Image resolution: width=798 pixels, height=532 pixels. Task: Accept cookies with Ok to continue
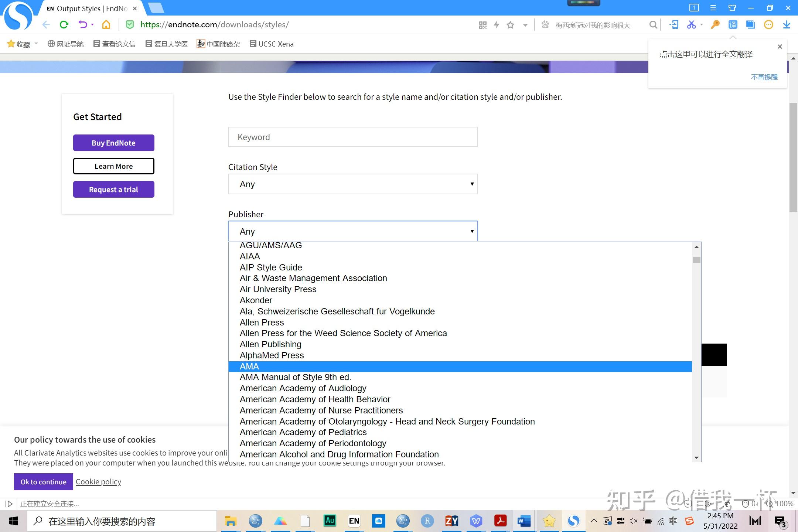pos(43,482)
